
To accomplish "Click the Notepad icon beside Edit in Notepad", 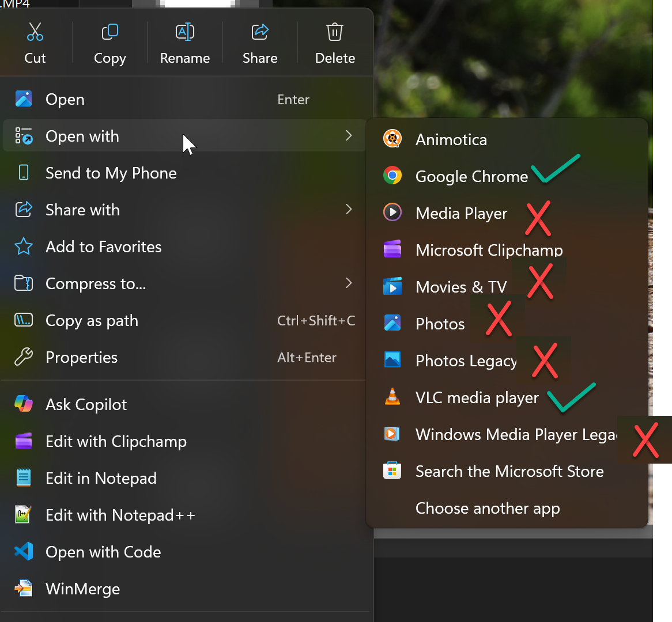I will coord(24,477).
